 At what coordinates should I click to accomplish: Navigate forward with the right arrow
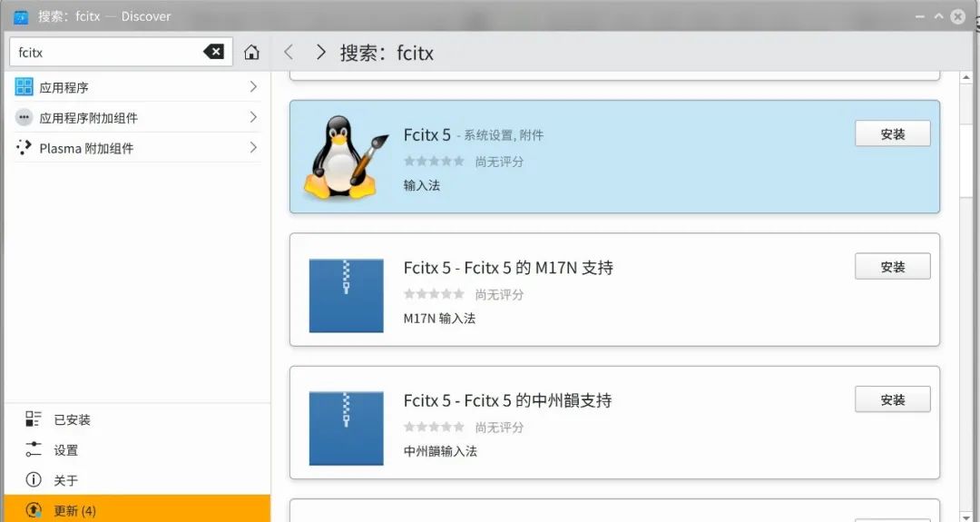click(320, 52)
